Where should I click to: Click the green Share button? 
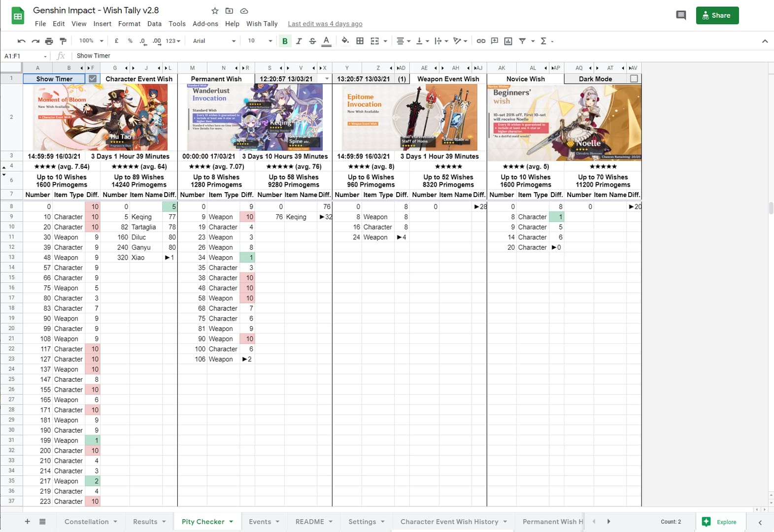point(717,15)
